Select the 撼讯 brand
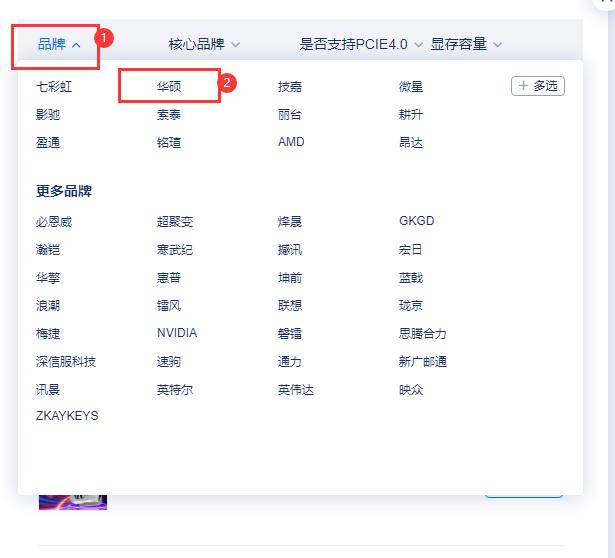Screen dimensions: 615x558 290,250
